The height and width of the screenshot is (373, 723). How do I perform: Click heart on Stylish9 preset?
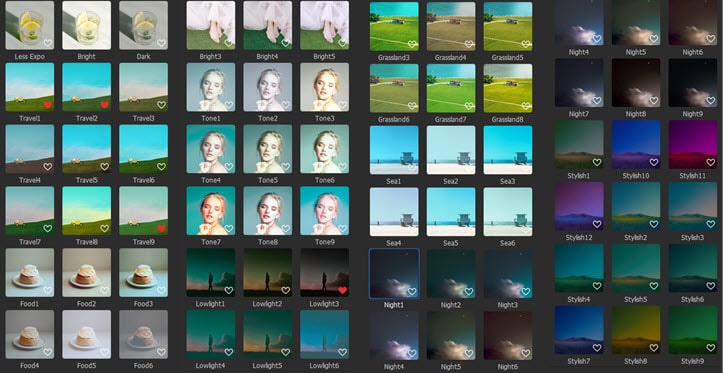711,347
